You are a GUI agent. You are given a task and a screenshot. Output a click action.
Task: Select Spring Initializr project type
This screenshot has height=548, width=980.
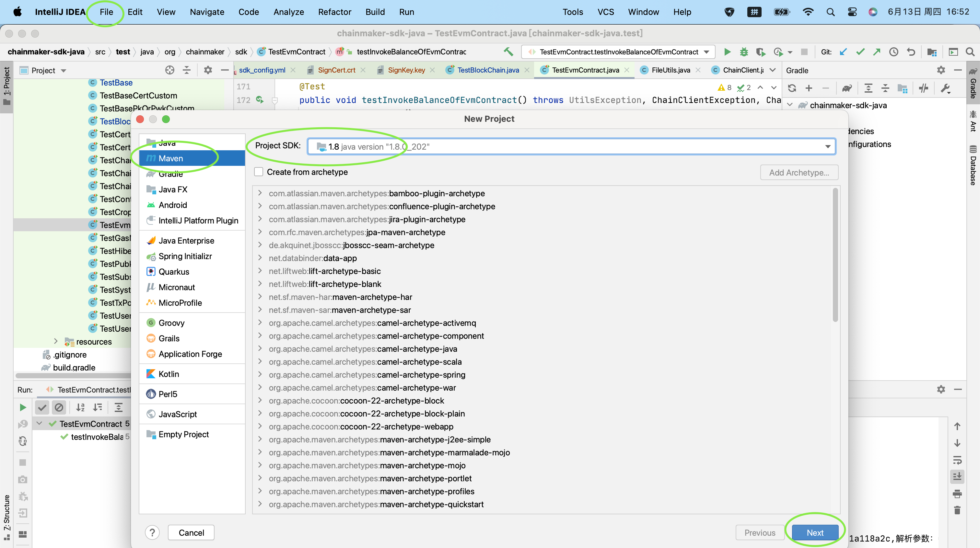click(185, 256)
